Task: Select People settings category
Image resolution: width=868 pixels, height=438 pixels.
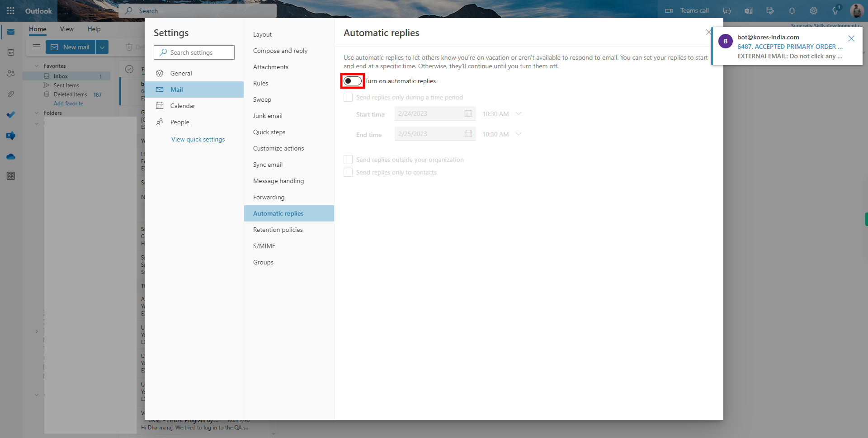Action: pos(194,122)
